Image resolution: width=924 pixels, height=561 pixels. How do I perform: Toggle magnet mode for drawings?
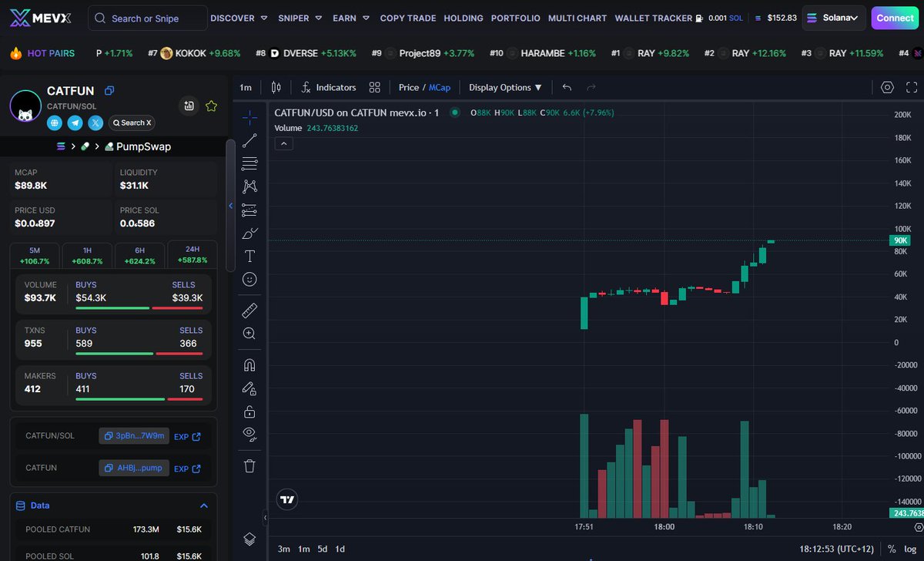point(249,365)
